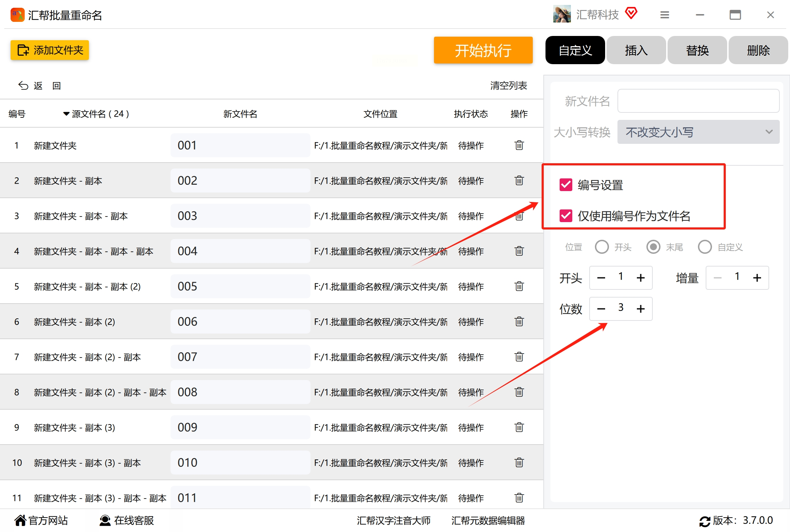The image size is (790, 532).
Task: Click 清空列表 to clear list
Action: pyautogui.click(x=508, y=86)
